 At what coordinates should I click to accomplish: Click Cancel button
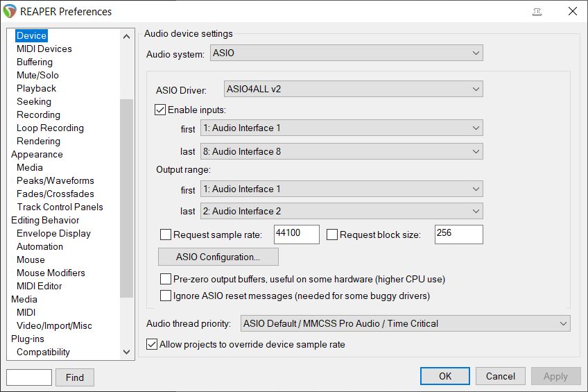coord(501,376)
